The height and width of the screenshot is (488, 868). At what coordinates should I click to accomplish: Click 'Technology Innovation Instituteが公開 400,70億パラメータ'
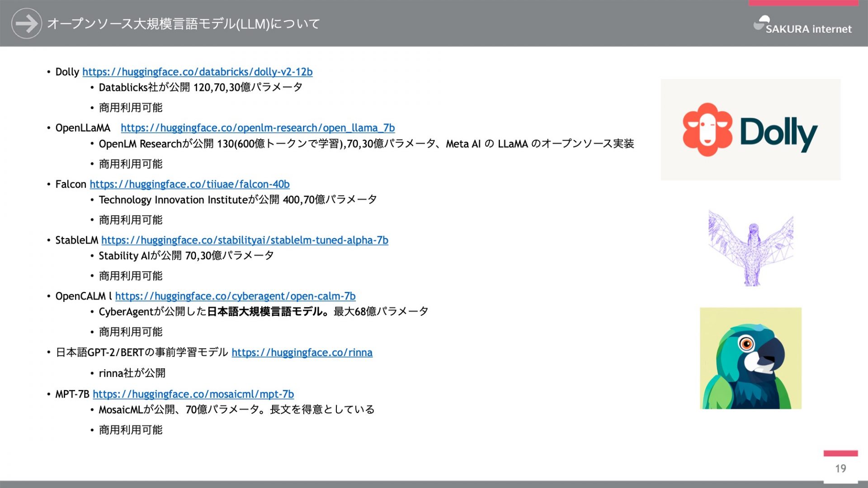point(238,200)
